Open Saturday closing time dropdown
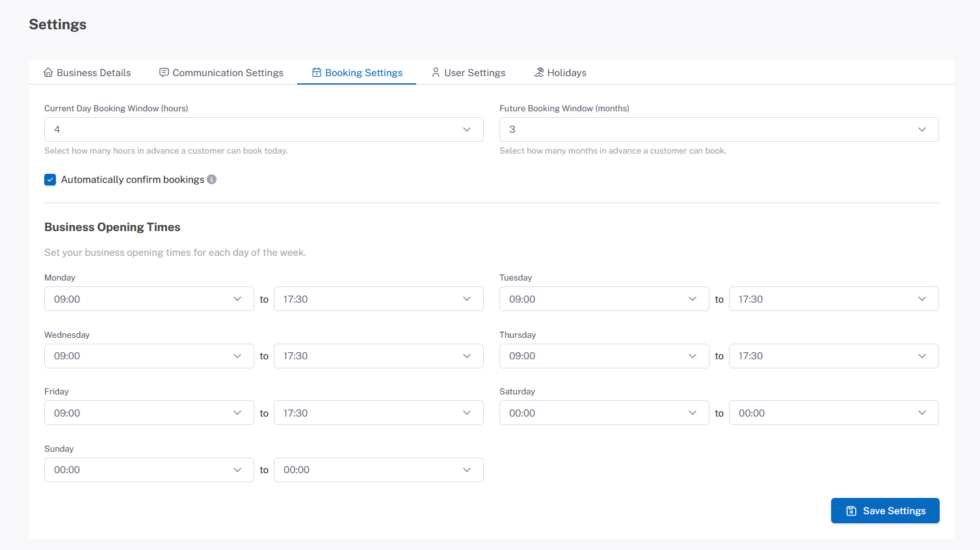980x550 pixels. coord(833,413)
